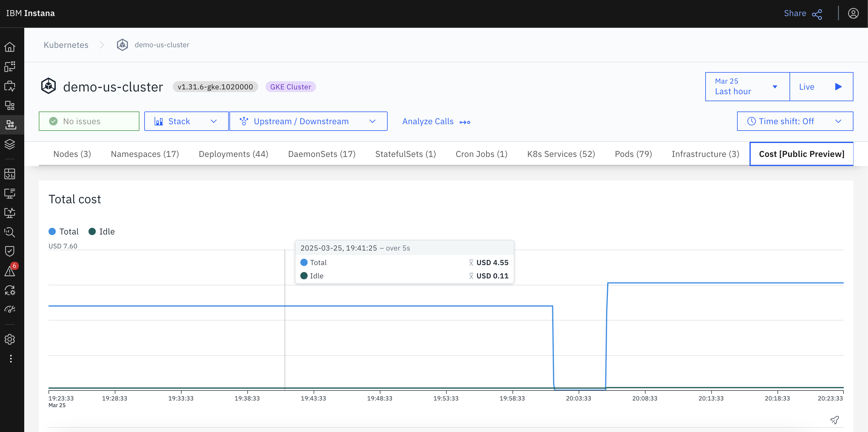Switch to the Cost [Public Preview] tab

tap(801, 154)
